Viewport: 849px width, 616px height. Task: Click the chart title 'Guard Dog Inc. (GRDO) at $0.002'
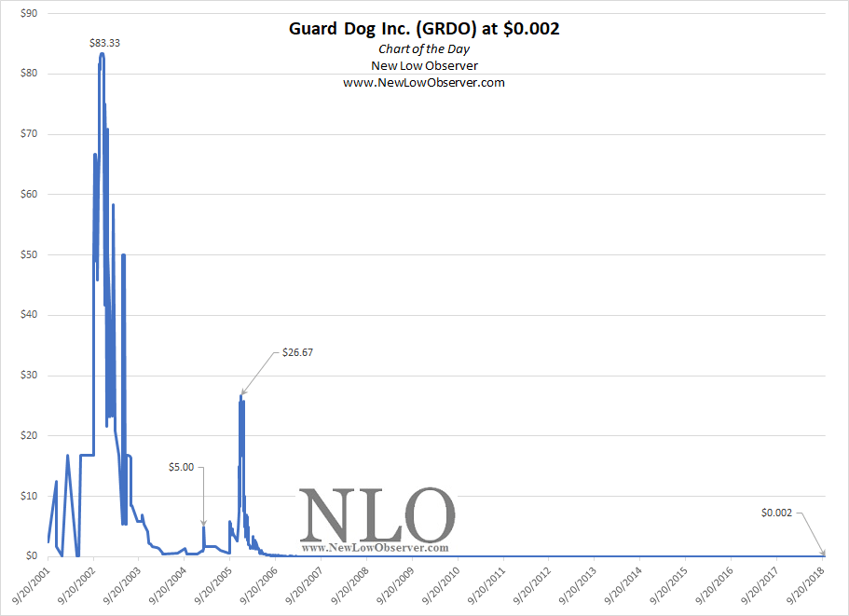[424, 29]
